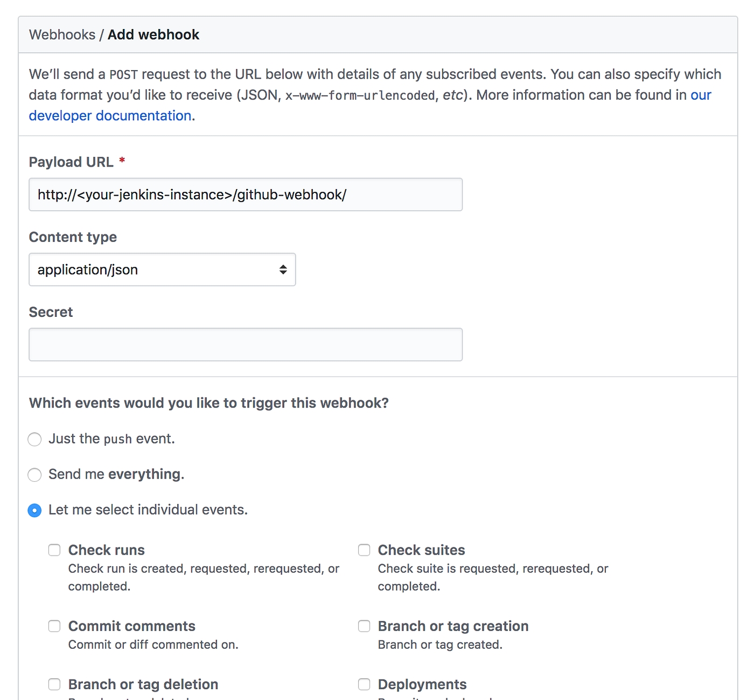Select 'Just the push event' radio
The height and width of the screenshot is (700, 754).
point(34,439)
